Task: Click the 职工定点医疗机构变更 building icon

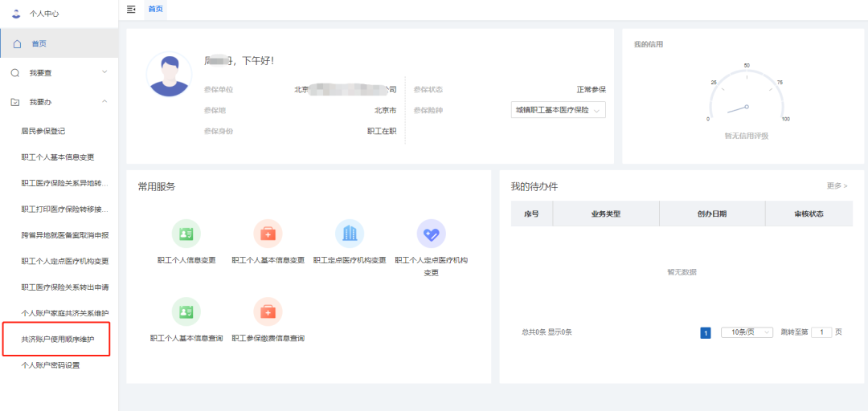Action: pos(350,234)
